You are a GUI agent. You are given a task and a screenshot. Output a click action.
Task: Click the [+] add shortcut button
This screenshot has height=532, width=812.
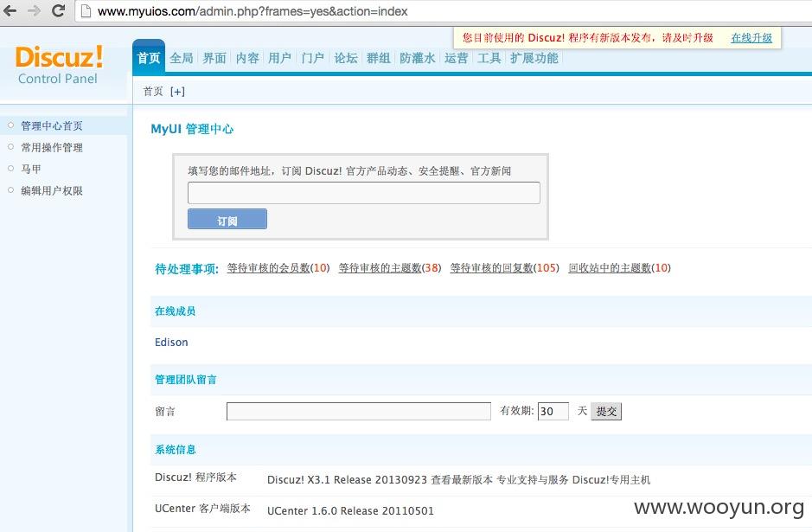177,92
